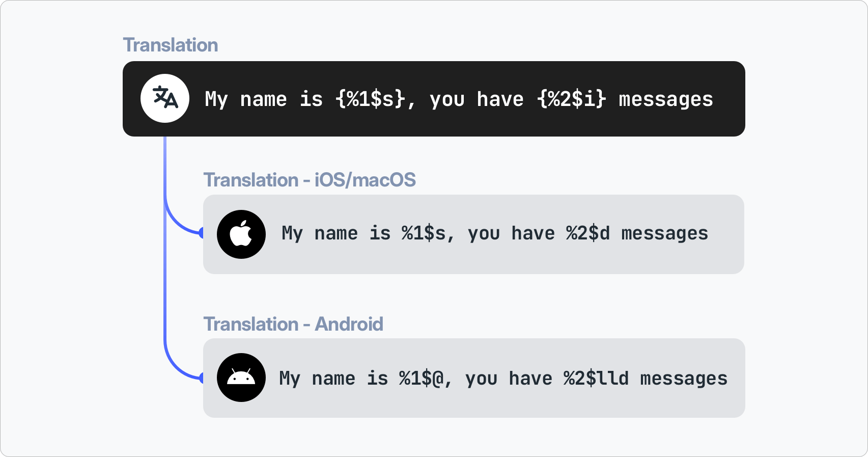This screenshot has width=868, height=457.
Task: Select the "Translation - Android" heading
Action: [293, 324]
